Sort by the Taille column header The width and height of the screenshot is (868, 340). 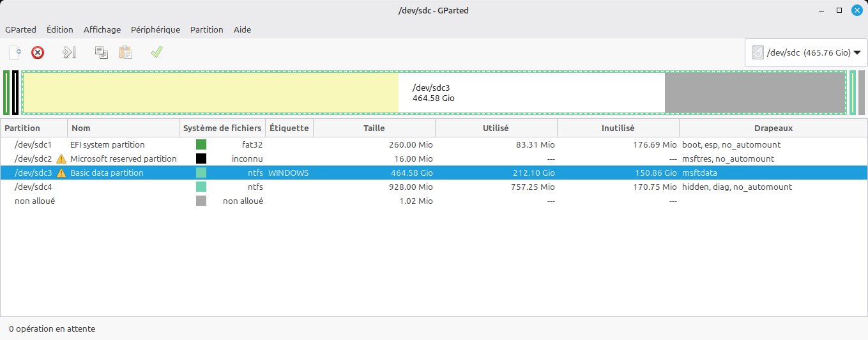tap(374, 128)
